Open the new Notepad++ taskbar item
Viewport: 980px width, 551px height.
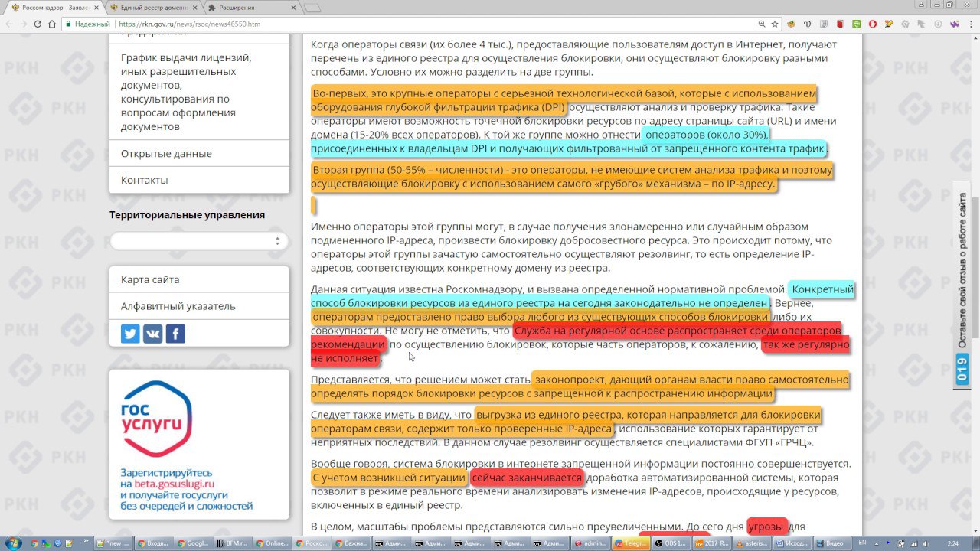tap(113, 543)
